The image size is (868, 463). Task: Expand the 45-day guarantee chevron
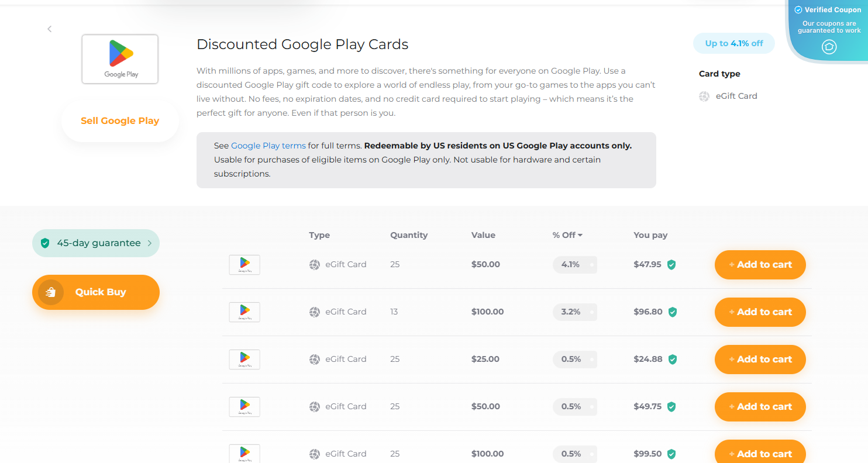pyautogui.click(x=149, y=243)
